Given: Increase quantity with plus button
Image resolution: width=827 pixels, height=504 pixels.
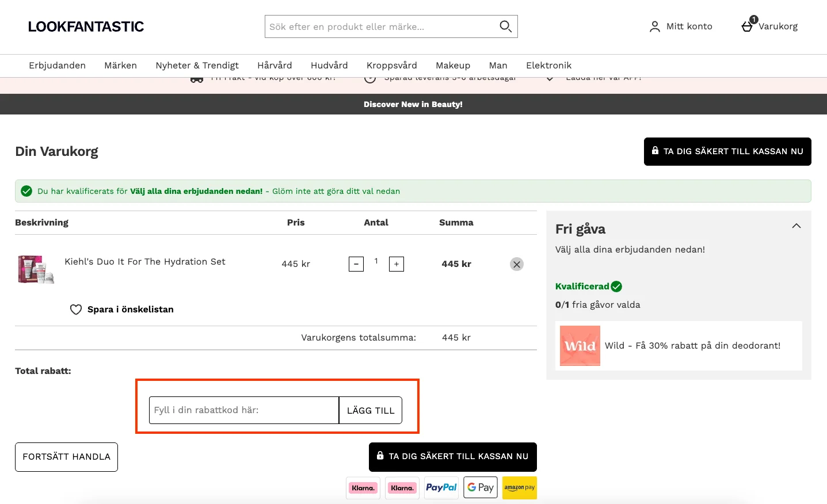Looking at the screenshot, I should coord(397,264).
